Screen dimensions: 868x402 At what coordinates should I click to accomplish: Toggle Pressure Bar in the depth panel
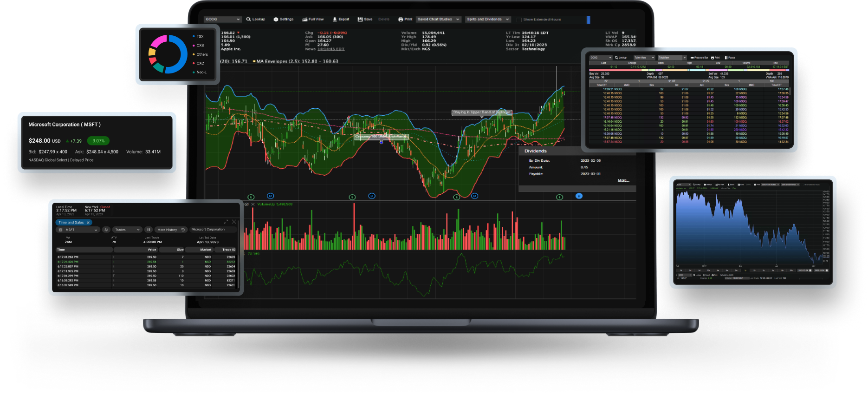pos(699,58)
